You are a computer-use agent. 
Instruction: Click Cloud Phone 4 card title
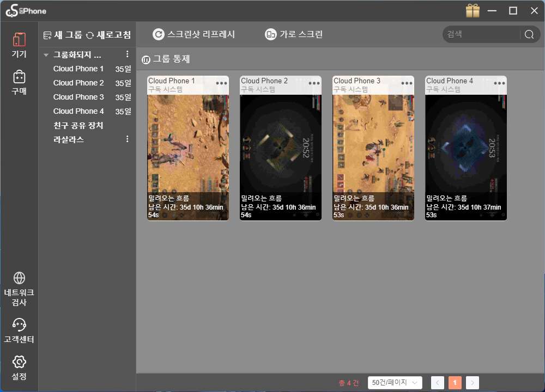click(x=450, y=81)
